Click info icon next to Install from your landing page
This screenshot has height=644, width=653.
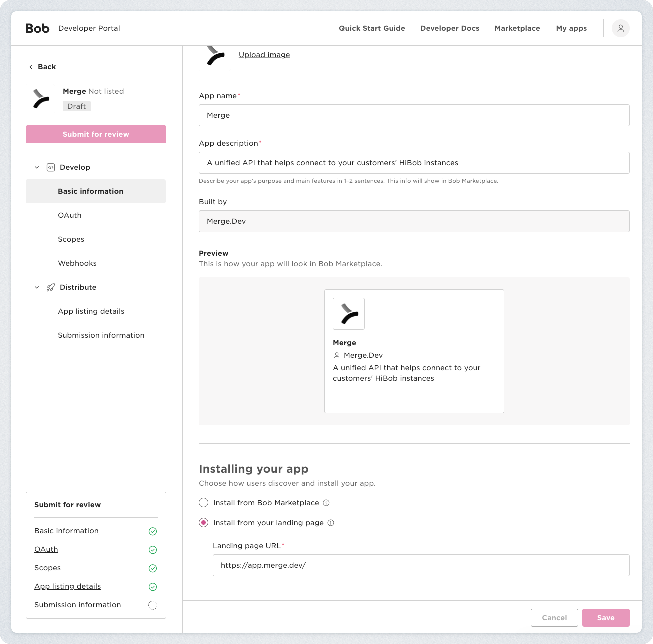(331, 523)
